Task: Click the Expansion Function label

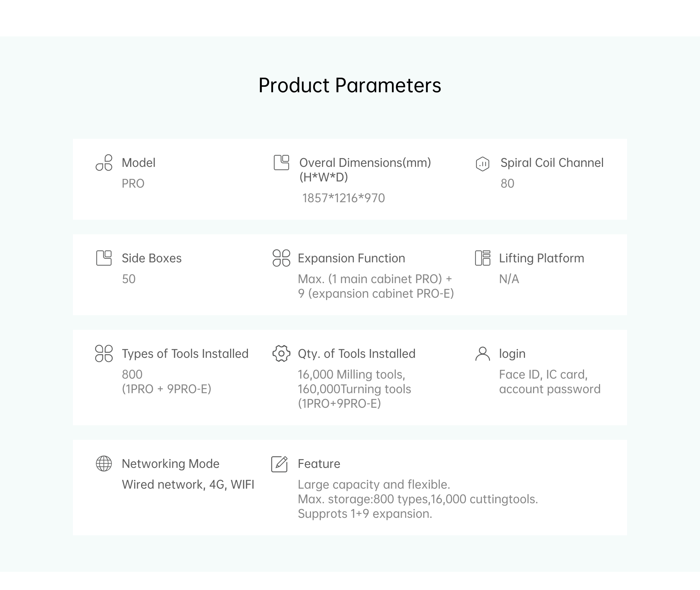Action: point(351,258)
